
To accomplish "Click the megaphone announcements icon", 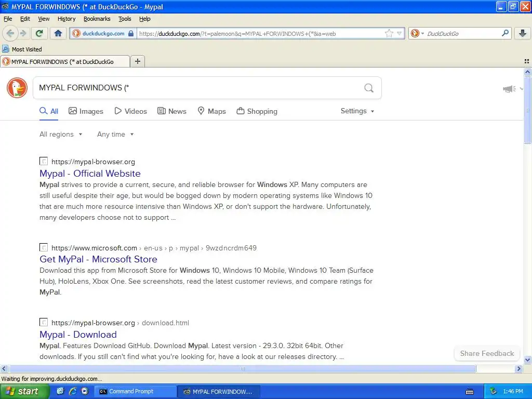I will pyautogui.click(x=509, y=89).
